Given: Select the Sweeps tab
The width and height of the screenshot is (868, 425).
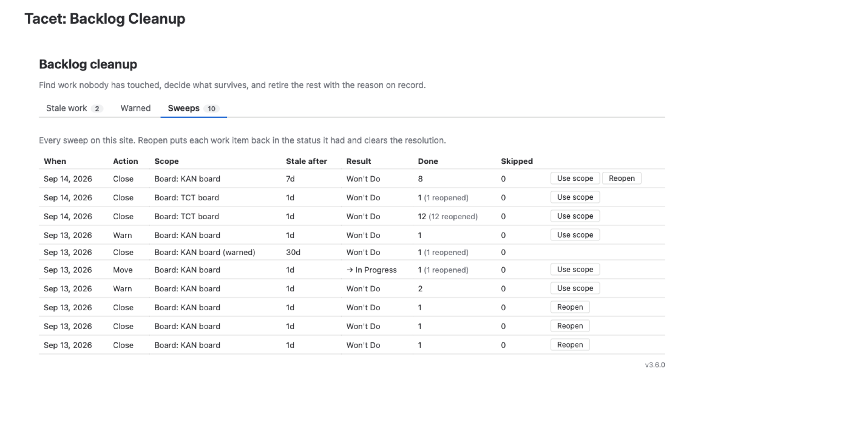Looking at the screenshot, I should 193,108.
